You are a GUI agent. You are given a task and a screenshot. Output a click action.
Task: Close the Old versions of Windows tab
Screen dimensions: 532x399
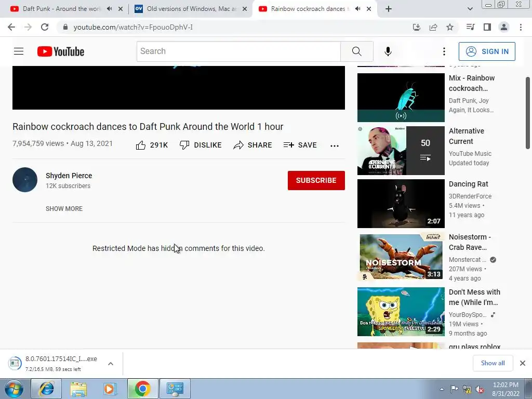[245, 9]
